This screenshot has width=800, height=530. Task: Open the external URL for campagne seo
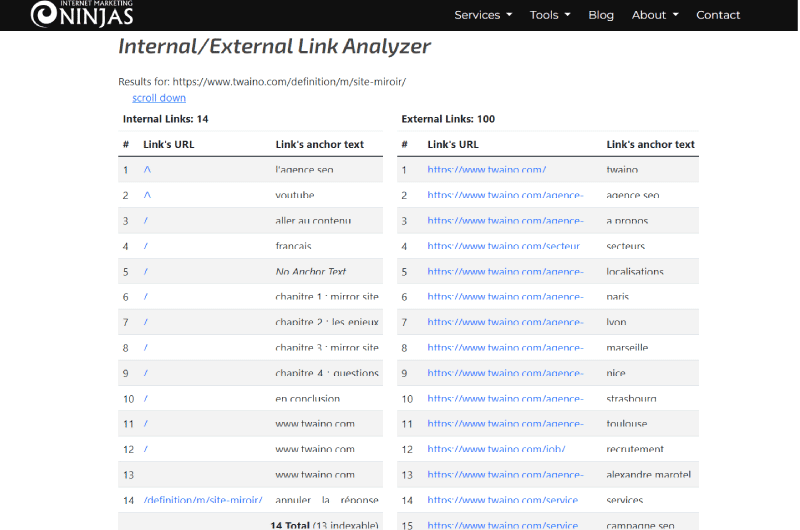pos(503,525)
